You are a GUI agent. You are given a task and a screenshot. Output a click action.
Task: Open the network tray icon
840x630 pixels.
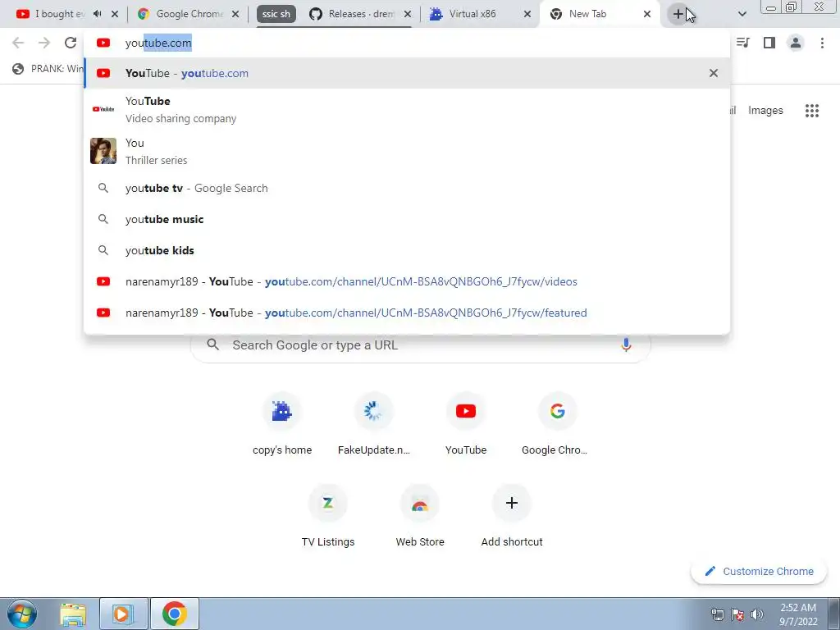[x=718, y=614]
